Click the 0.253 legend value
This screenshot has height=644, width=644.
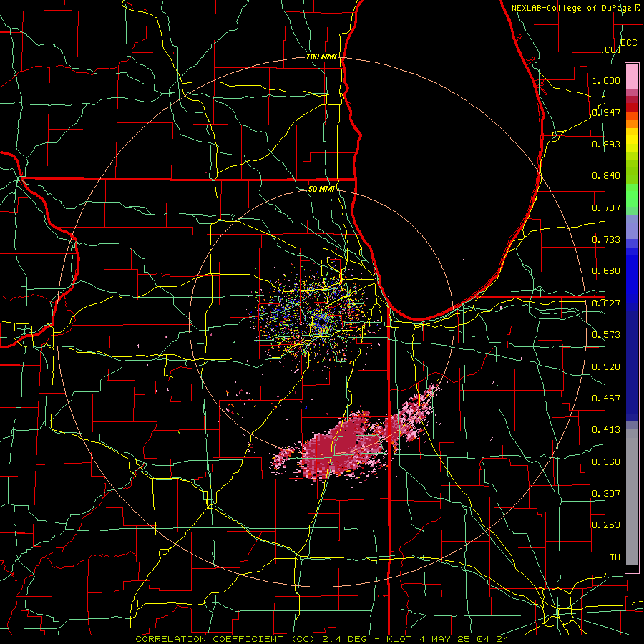[606, 525]
